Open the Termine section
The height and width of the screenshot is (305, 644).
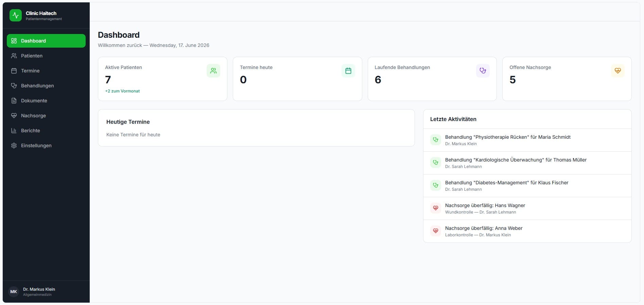click(x=46, y=71)
